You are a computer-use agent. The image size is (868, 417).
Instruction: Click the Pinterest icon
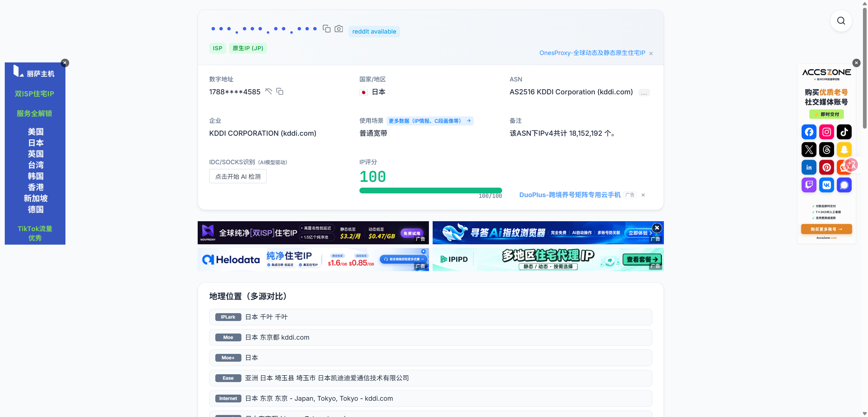click(x=827, y=167)
